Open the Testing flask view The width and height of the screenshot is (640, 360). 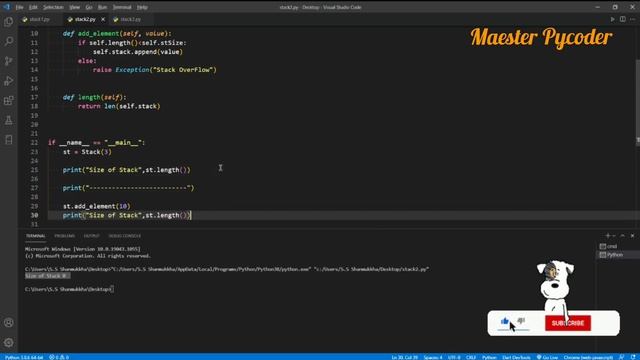tap(9, 120)
